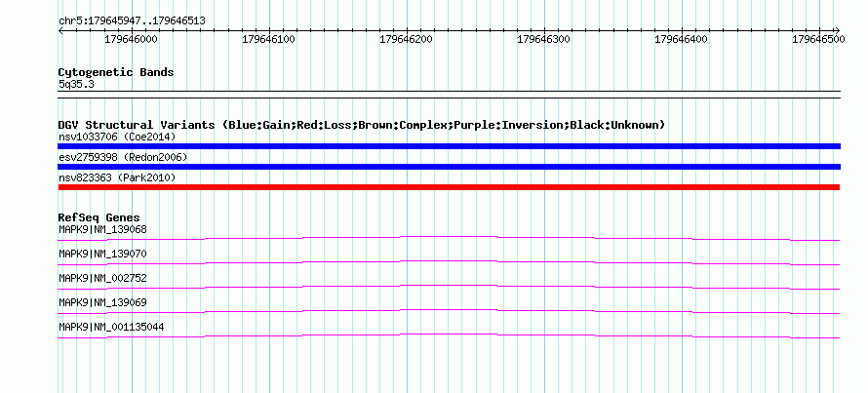This screenshot has width=868, height=393.
Task: Click ruler tick label 179646300
Action: 543,40
